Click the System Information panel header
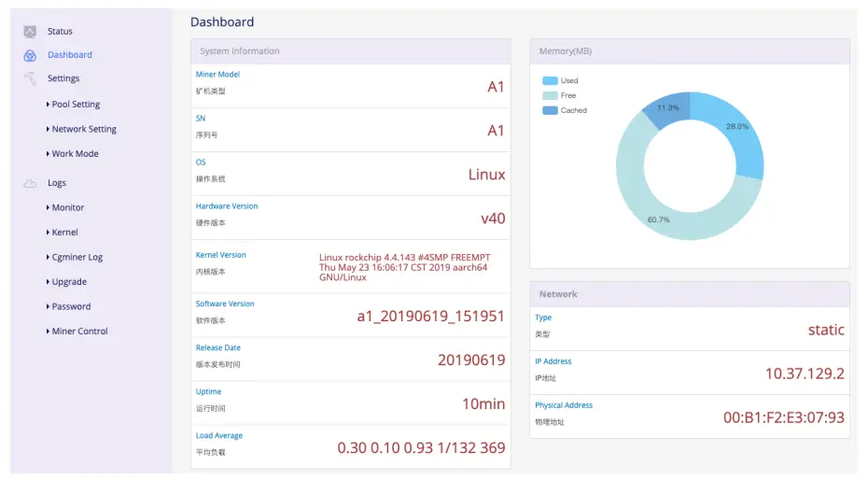The height and width of the screenshot is (480, 868). (x=350, y=51)
